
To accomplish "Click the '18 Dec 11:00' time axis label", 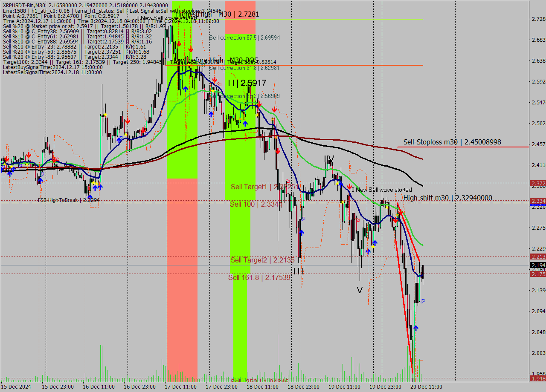I will (261, 387).
